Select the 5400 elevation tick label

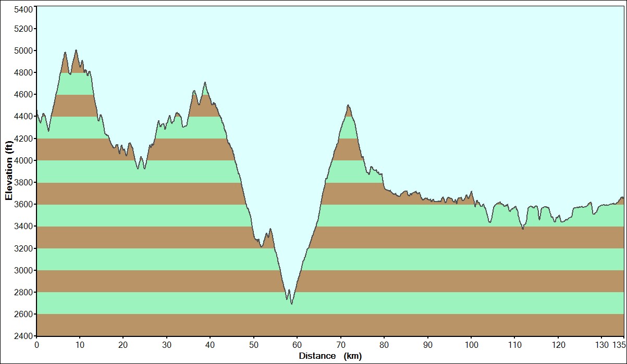[23, 9]
